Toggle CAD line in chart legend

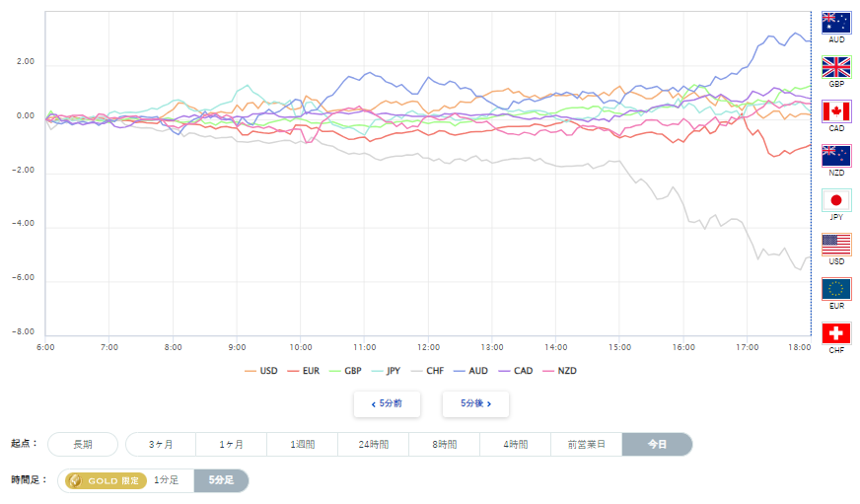click(x=516, y=371)
